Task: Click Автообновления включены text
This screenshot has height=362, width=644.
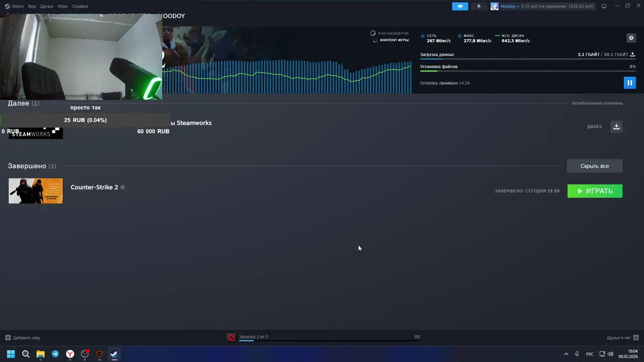Action: (x=597, y=103)
